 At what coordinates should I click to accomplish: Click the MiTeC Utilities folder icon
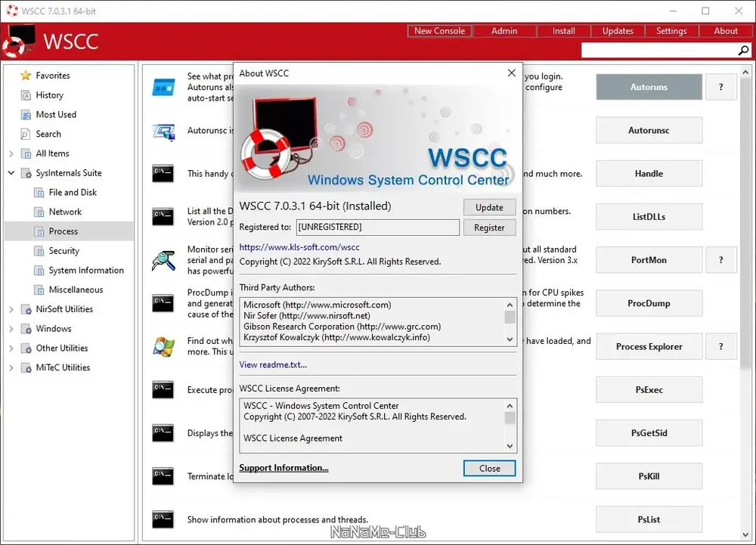point(26,367)
